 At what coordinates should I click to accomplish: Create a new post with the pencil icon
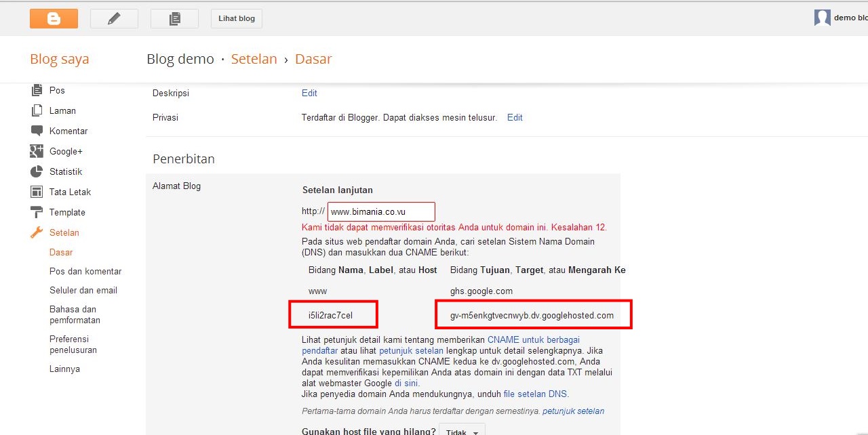114,18
